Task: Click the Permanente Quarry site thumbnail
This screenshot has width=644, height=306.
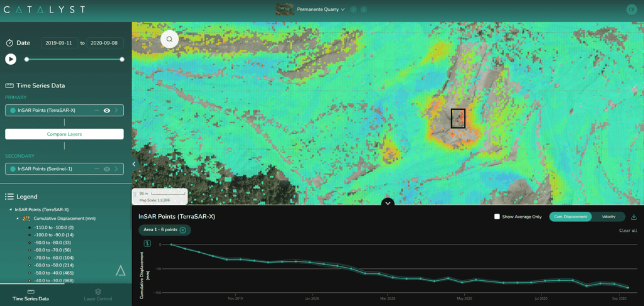Action: (x=285, y=9)
